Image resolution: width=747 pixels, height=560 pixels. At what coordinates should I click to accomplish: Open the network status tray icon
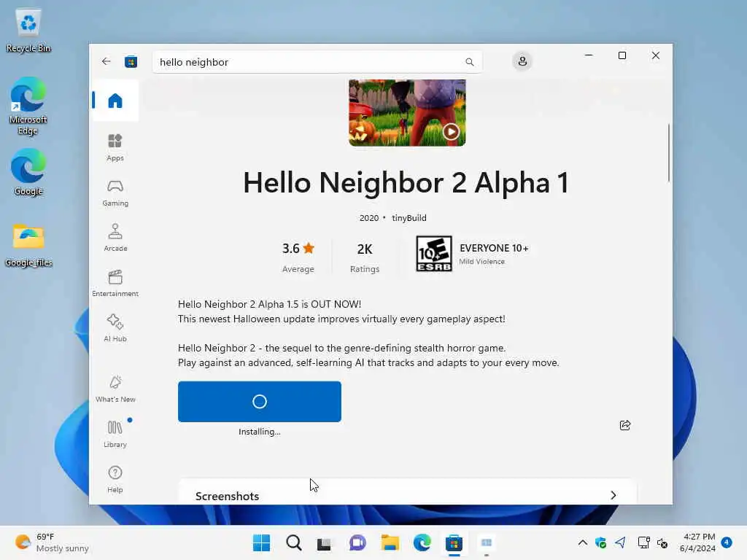coord(643,542)
